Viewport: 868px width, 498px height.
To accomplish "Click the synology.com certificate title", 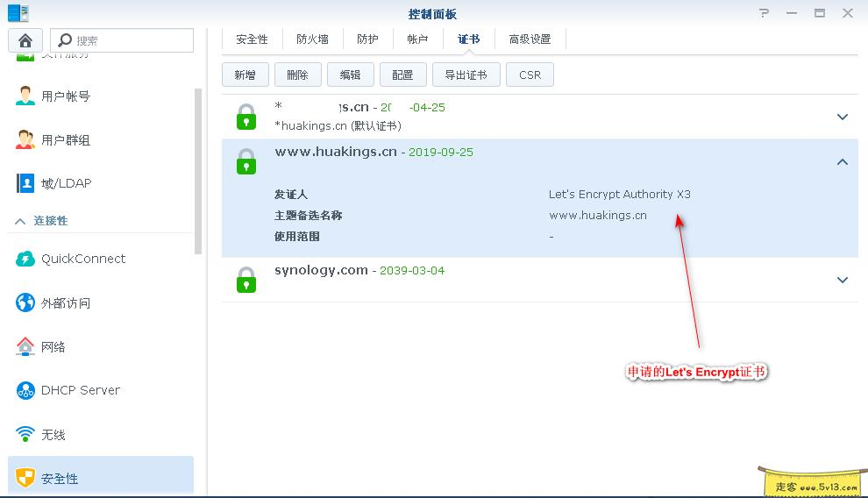I will pyautogui.click(x=321, y=270).
